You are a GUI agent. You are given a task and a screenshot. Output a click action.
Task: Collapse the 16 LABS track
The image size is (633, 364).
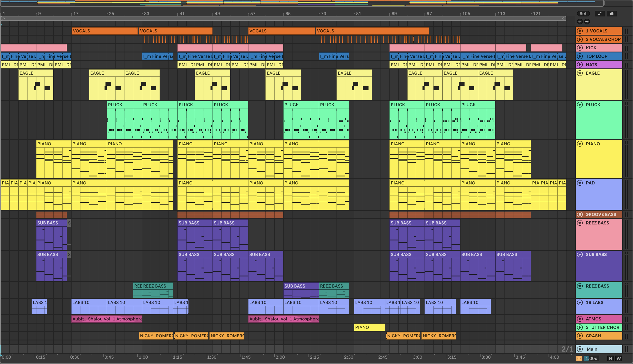[580, 302]
